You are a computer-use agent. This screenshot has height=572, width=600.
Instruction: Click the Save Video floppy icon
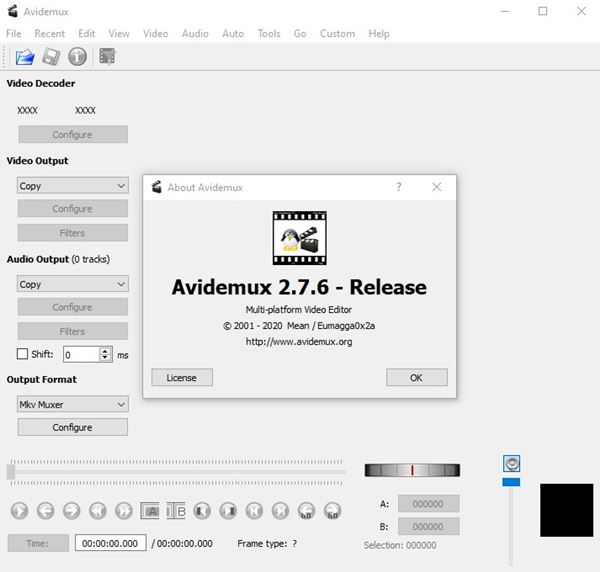pos(51,57)
